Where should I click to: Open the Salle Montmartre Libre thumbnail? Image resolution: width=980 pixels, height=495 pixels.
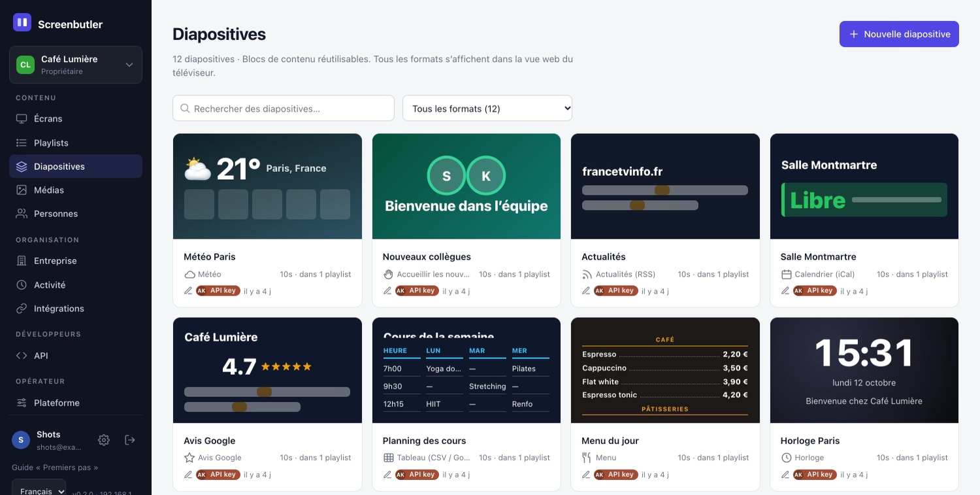click(x=864, y=186)
